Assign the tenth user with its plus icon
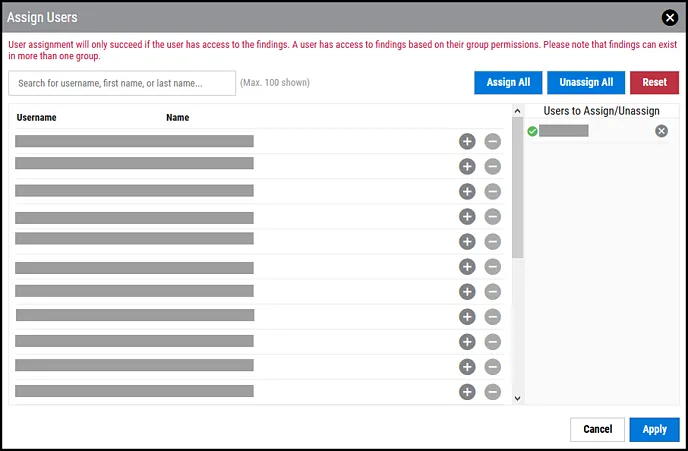The height and width of the screenshot is (451, 688). point(467,366)
